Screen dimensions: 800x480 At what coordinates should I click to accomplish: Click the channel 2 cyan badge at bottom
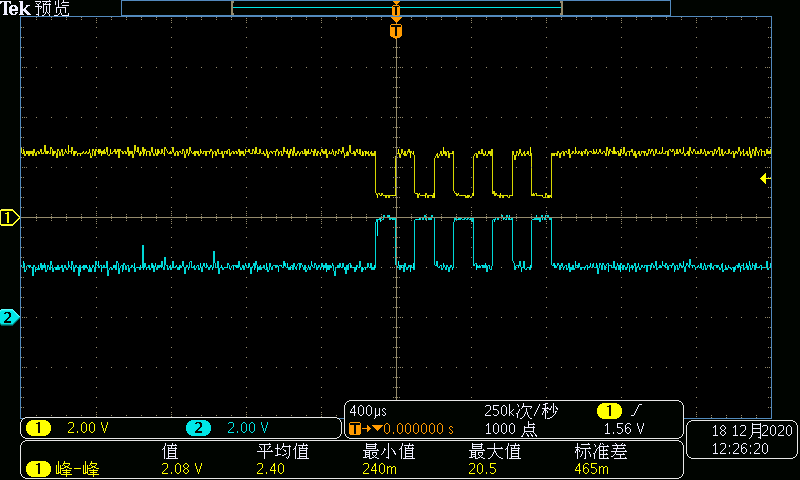pyautogui.click(x=198, y=428)
